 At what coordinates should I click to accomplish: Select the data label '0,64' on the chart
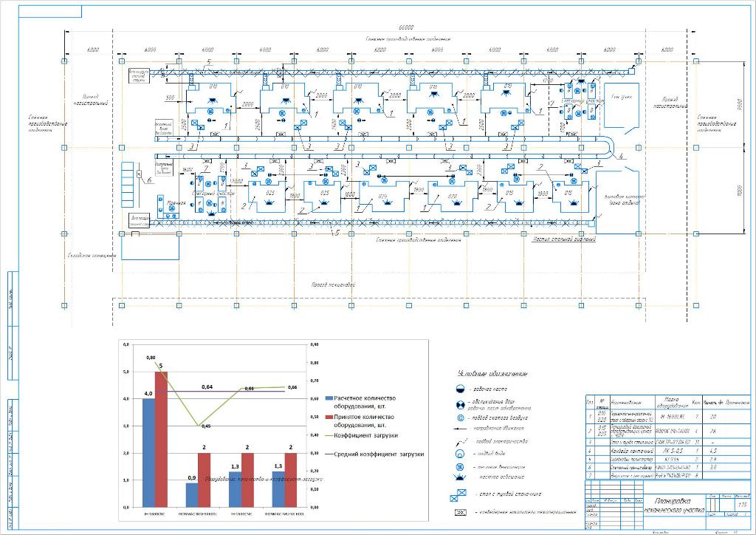point(207,387)
